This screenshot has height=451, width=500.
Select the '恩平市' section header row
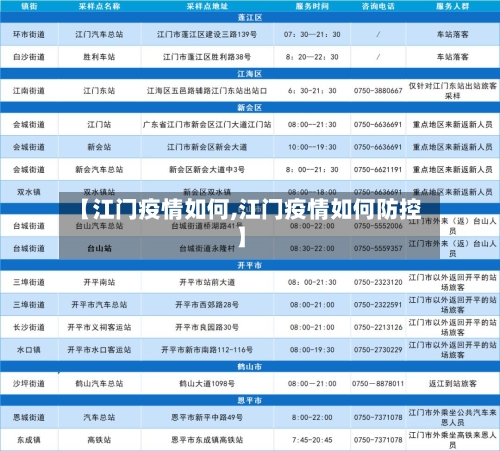[250, 400]
